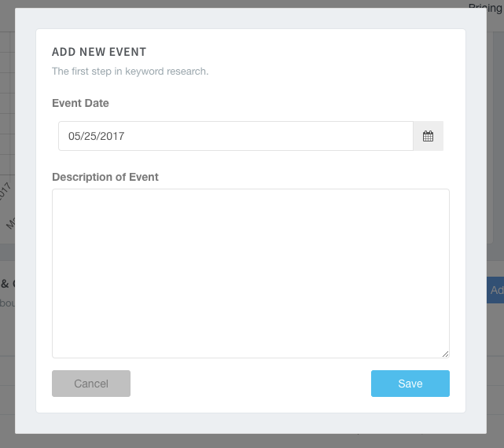Screen dimensions: 504x448
Task: Open the calendar date picker icon
Action: pos(428,136)
